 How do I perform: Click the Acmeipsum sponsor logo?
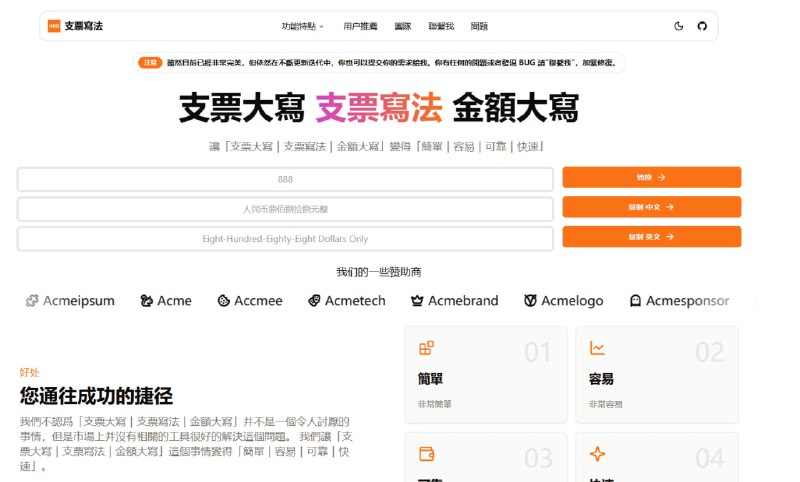tap(70, 300)
